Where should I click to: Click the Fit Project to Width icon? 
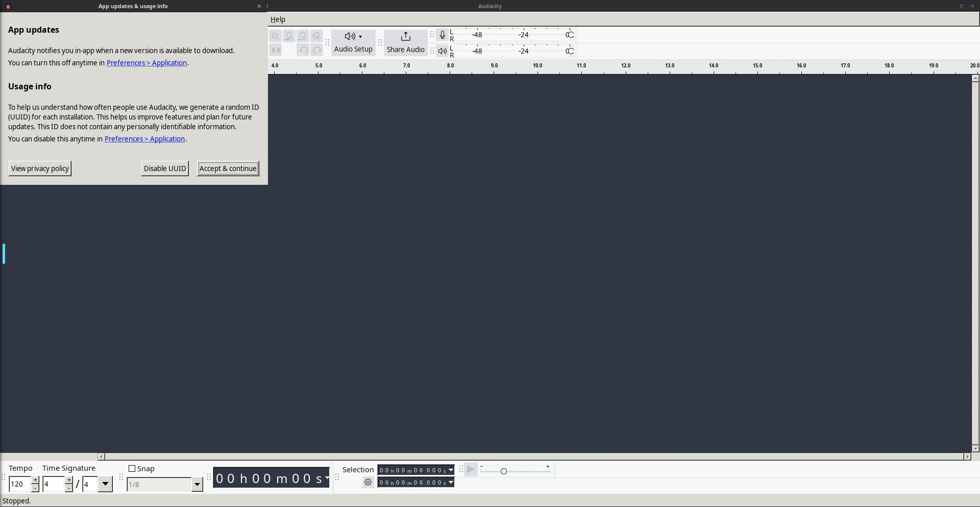(x=303, y=36)
